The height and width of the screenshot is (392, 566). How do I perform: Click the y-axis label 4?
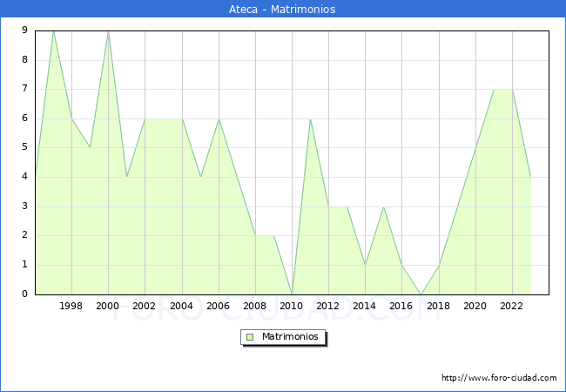[x=24, y=177]
